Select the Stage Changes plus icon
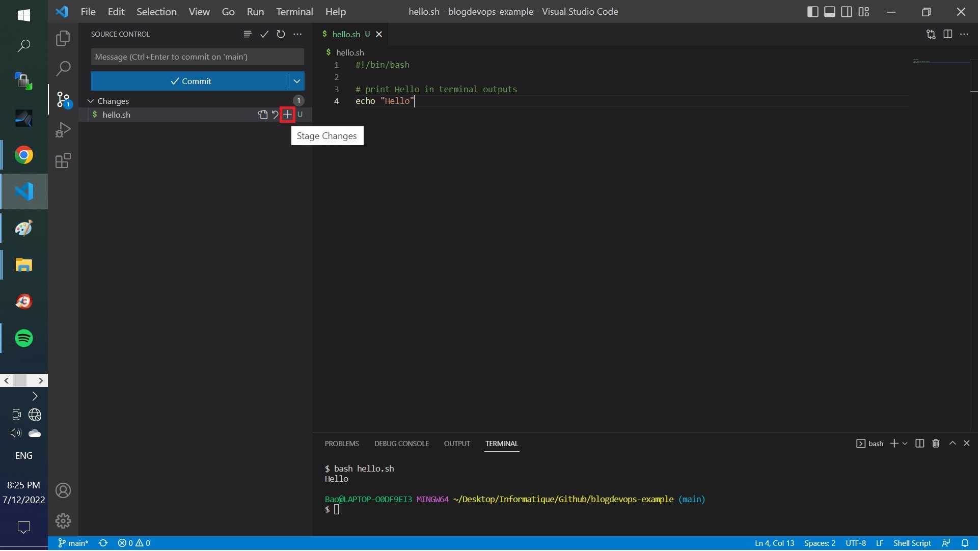 287,115
